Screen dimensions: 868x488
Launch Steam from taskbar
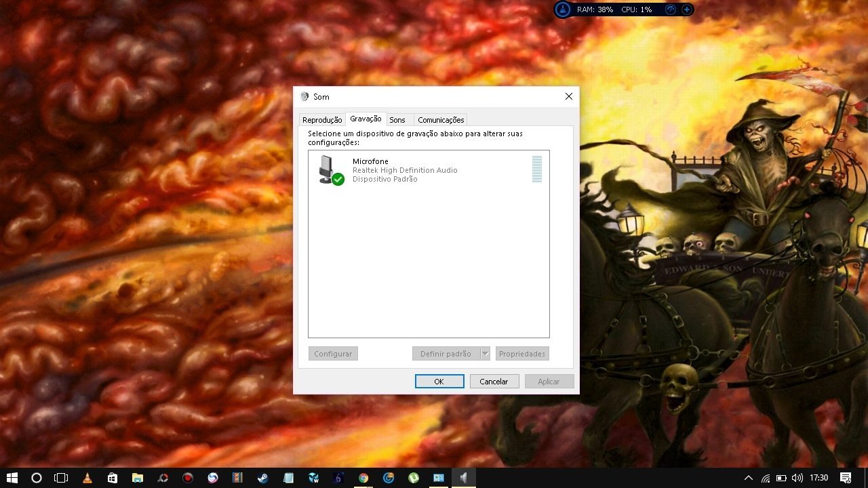262,478
